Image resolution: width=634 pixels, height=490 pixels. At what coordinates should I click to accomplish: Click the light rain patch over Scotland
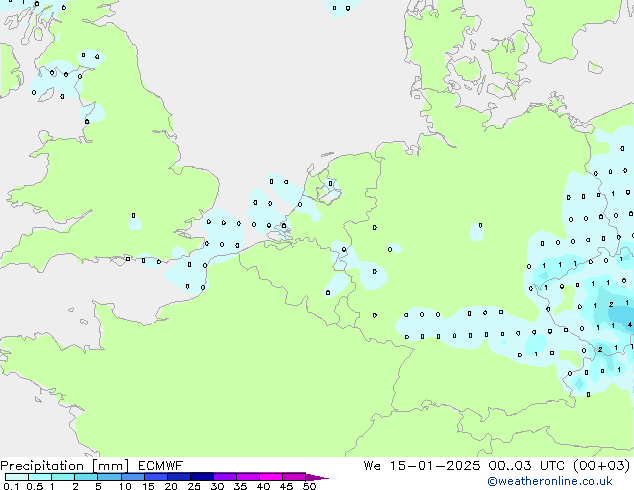tap(62, 78)
